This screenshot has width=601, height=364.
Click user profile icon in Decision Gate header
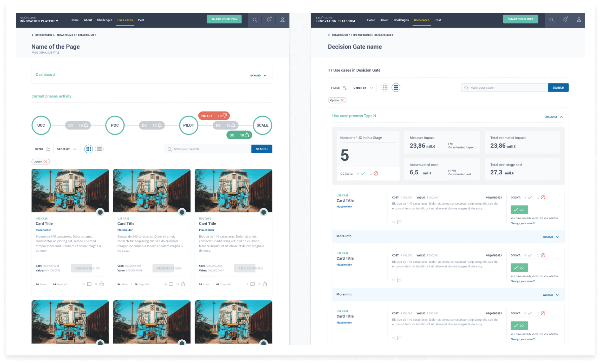(579, 20)
